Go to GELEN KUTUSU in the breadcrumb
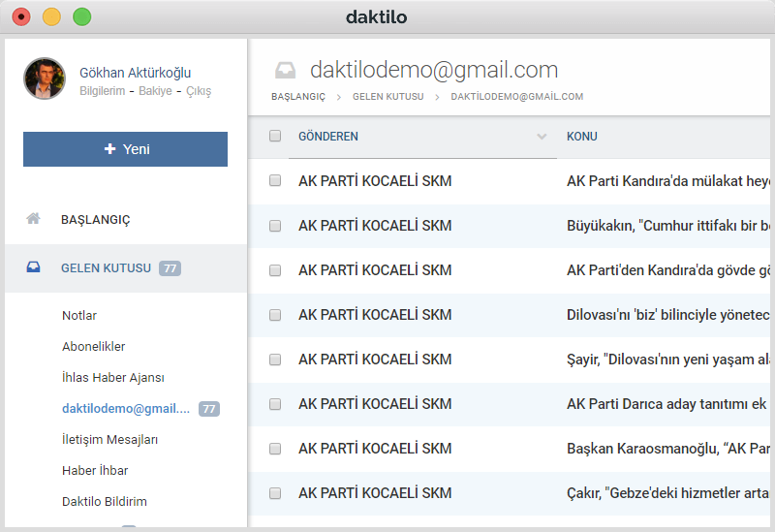 click(x=388, y=96)
